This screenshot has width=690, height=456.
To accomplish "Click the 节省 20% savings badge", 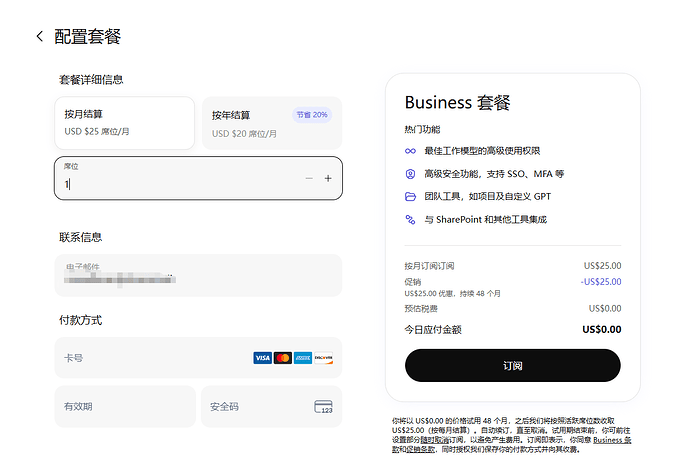I will point(312,115).
